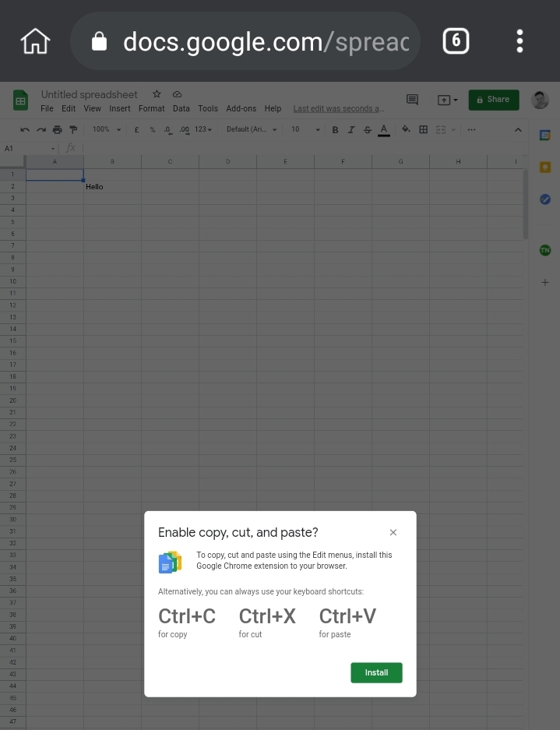This screenshot has height=730, width=560.
Task: Open the fill color picker
Action: pos(406,129)
